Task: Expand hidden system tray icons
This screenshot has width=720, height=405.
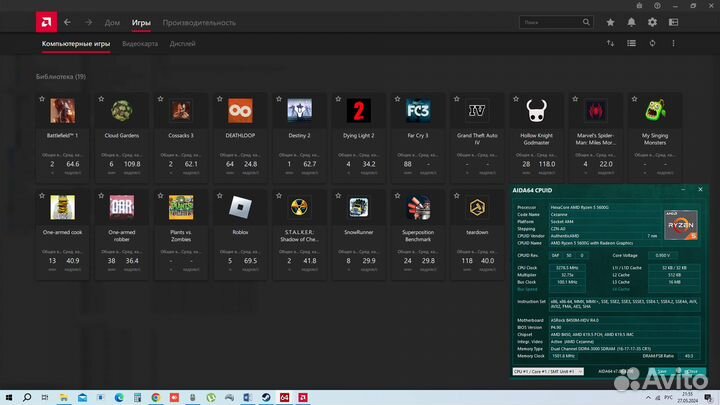Action: (x=648, y=397)
